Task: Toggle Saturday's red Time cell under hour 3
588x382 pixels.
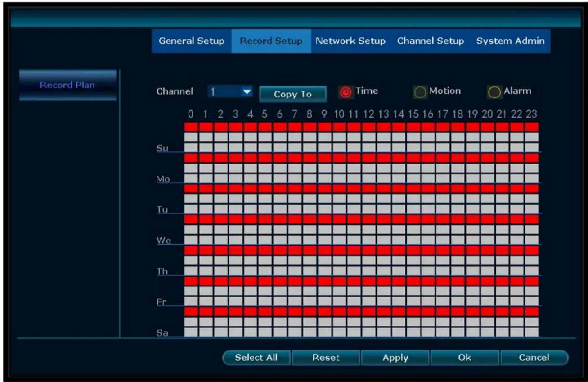Action: click(x=236, y=311)
